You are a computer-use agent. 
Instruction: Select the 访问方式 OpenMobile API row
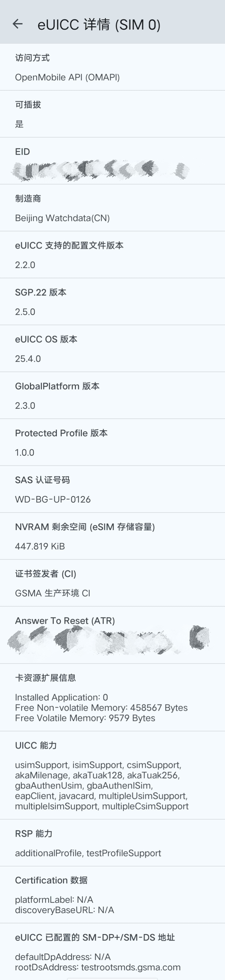pyautogui.click(x=112, y=68)
